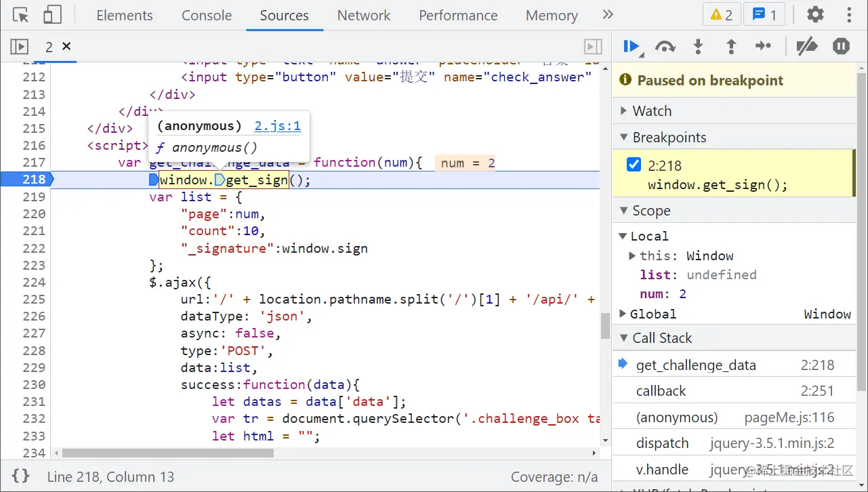The height and width of the screenshot is (492, 868).
Task: Show the file navigator sidebar
Action: 19,47
